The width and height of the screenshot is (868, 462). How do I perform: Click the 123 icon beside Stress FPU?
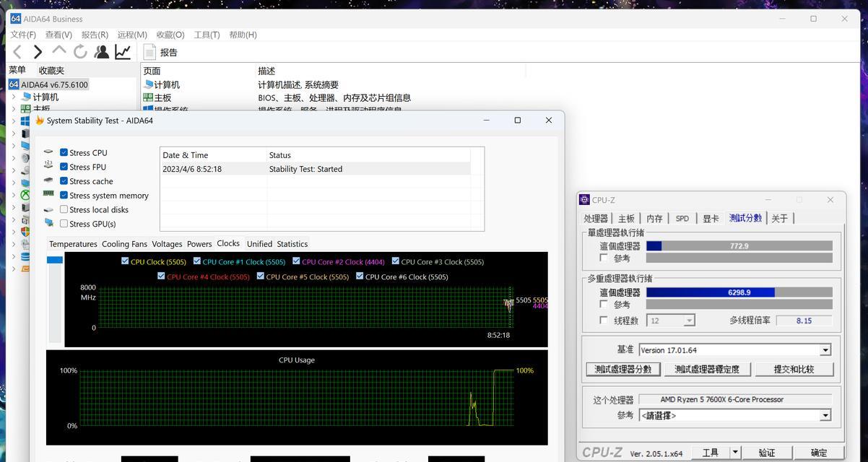pos(48,166)
